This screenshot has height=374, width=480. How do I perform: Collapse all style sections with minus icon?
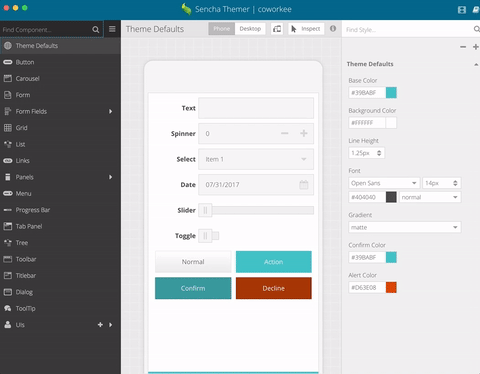[463, 47]
